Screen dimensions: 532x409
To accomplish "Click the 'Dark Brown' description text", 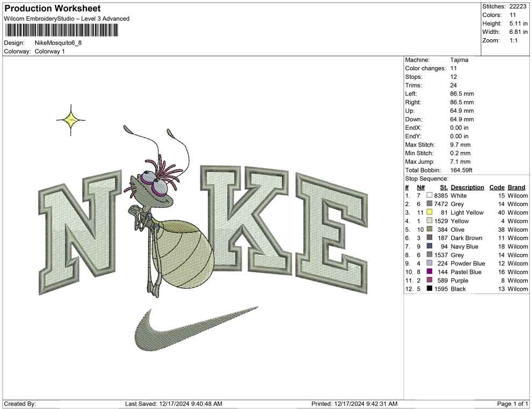I will 466,238.
